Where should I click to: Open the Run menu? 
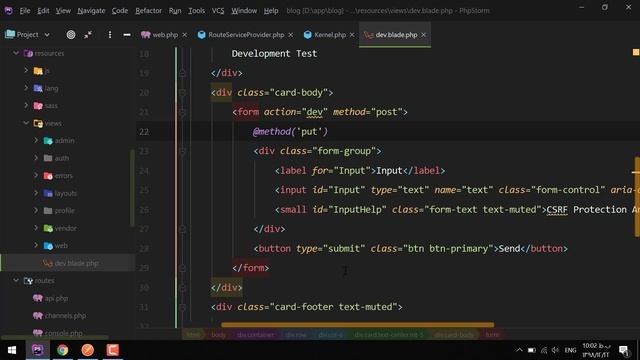(x=175, y=11)
